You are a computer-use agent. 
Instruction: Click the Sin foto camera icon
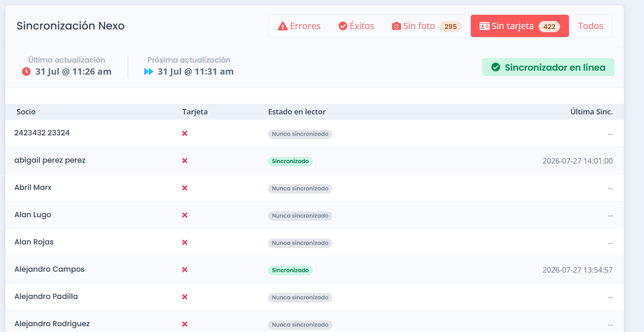397,26
